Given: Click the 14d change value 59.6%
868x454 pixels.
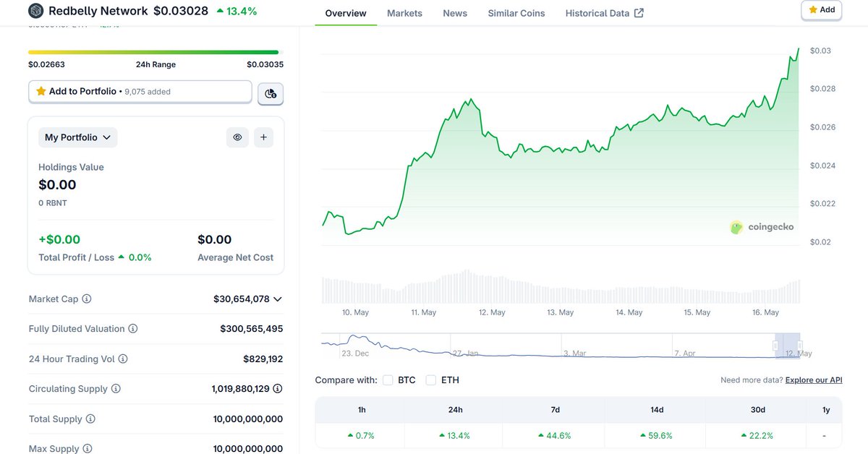Looking at the screenshot, I should [655, 436].
